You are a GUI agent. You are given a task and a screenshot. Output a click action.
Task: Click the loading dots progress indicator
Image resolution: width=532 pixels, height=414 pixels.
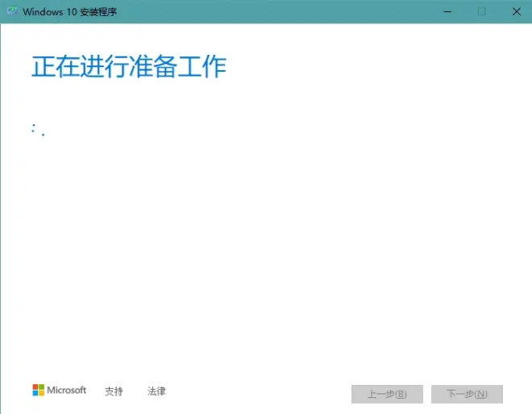tap(38, 130)
